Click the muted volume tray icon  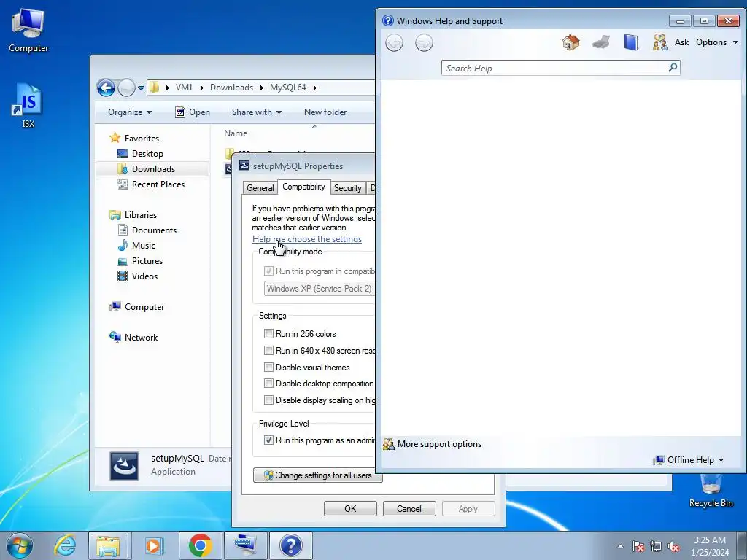(673, 546)
